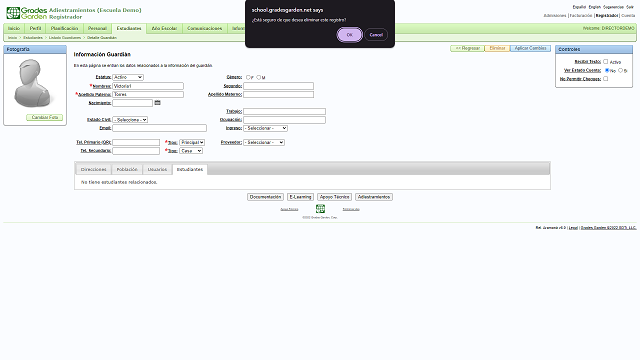Screen dimensions: 640x360
Task: Click the E-Learning button
Action: pos(300,197)
